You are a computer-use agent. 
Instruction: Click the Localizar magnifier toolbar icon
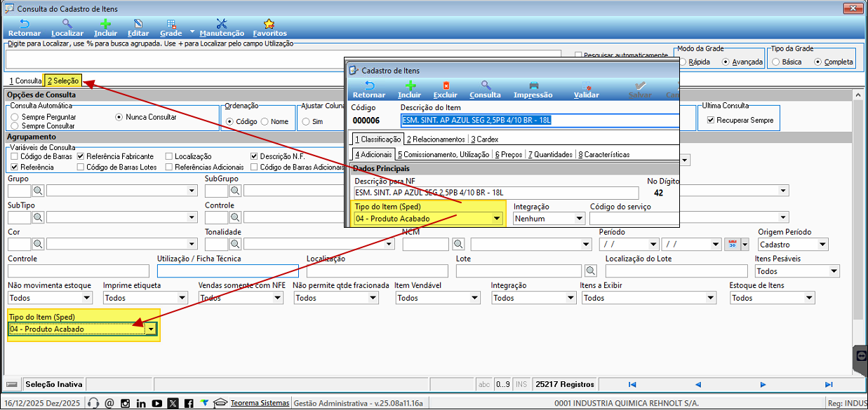[x=67, y=25]
